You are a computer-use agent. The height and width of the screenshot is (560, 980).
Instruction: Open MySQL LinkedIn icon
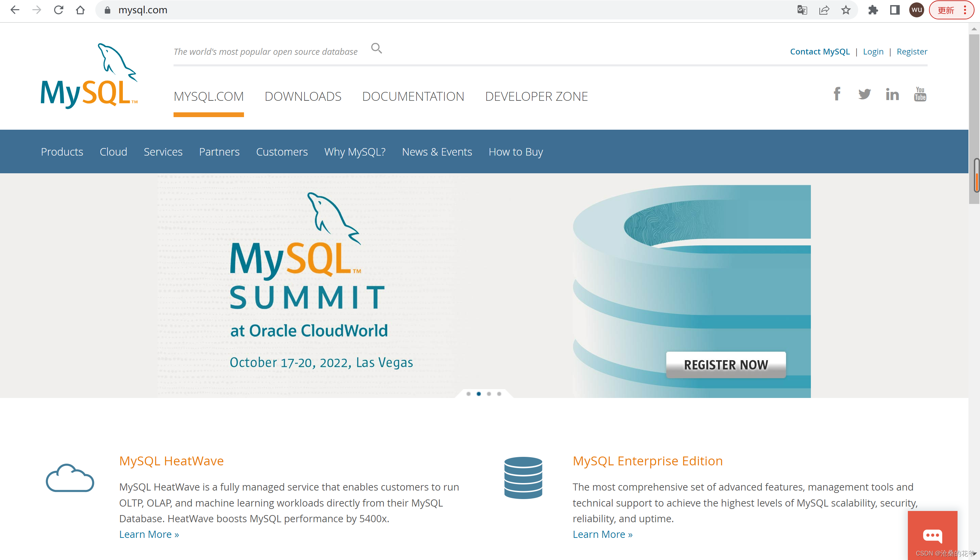[x=892, y=94]
